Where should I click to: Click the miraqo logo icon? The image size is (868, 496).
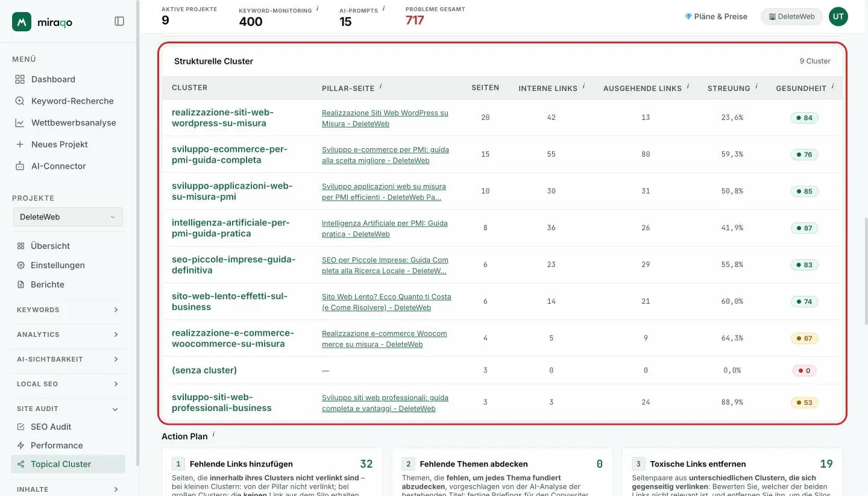pos(22,21)
